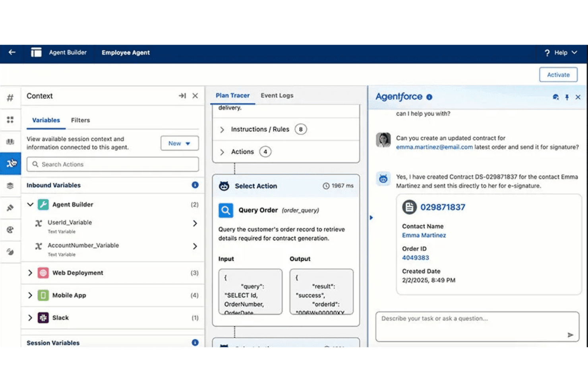Collapse the Agent Builder variables group
588x392 pixels.
30,205
